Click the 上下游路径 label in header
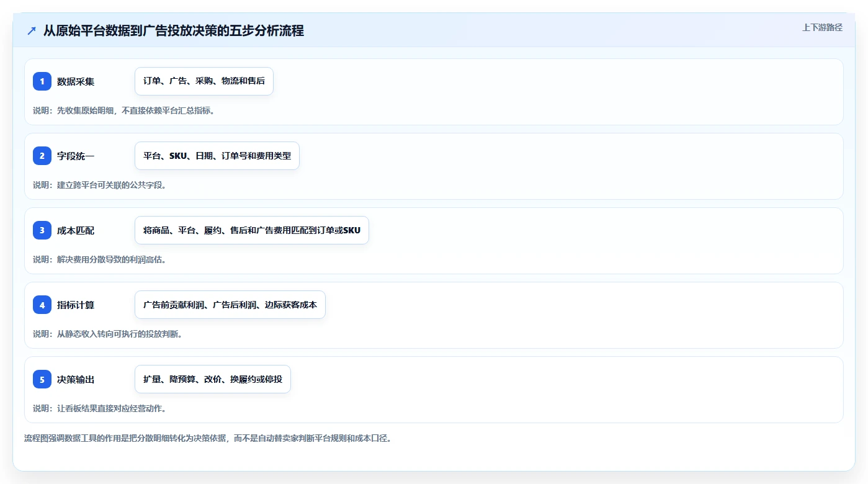 [822, 27]
